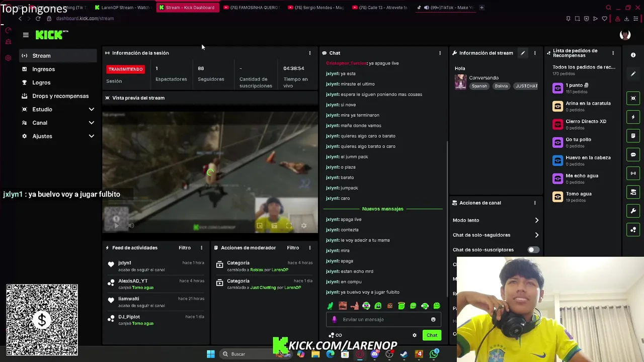Select the Tomo agua reward request
This screenshot has width=644, height=362.
(583, 197)
